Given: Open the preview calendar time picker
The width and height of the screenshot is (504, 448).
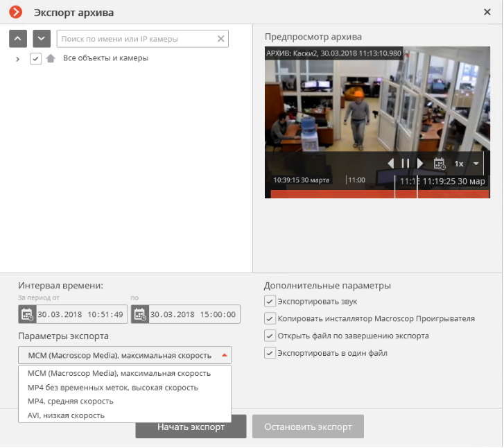Looking at the screenshot, I should (438, 164).
